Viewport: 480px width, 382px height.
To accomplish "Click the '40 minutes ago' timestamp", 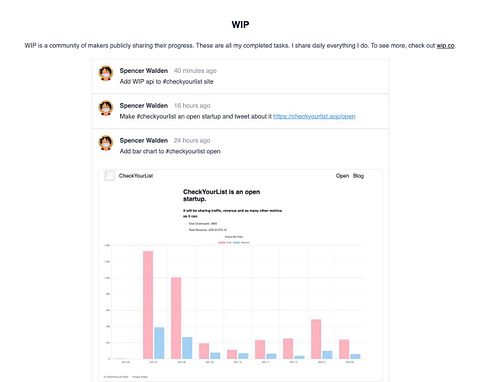I will pos(195,71).
